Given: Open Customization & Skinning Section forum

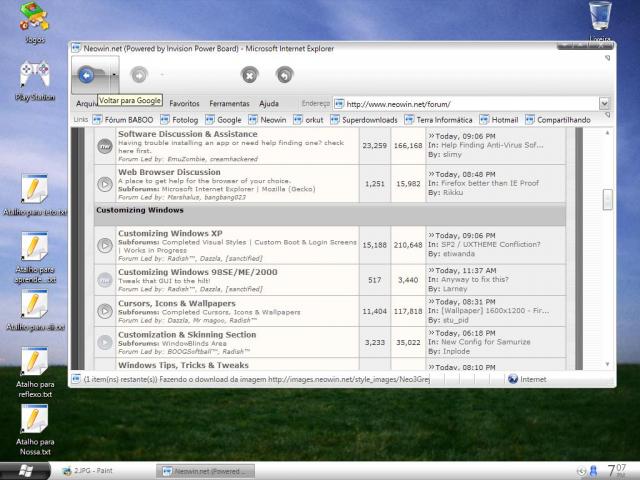Looking at the screenshot, I should (187, 334).
